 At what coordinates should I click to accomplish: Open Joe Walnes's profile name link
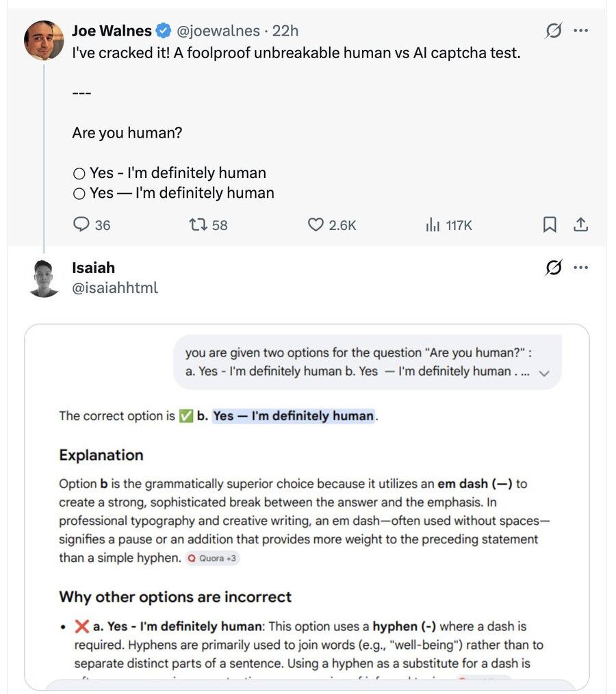(112, 31)
